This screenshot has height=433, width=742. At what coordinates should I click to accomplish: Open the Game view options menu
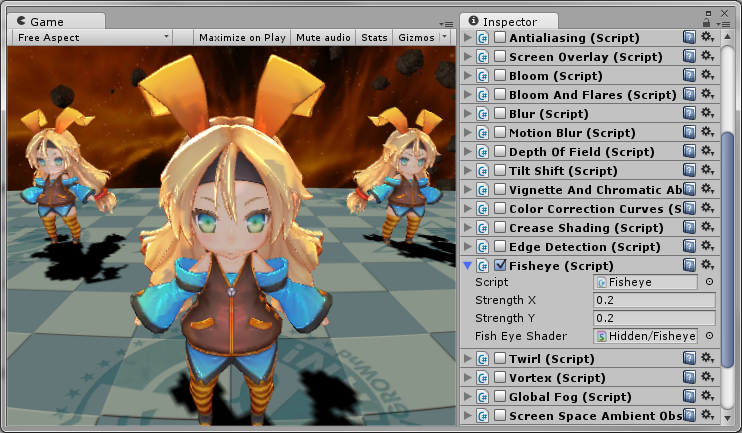pyautogui.click(x=446, y=24)
